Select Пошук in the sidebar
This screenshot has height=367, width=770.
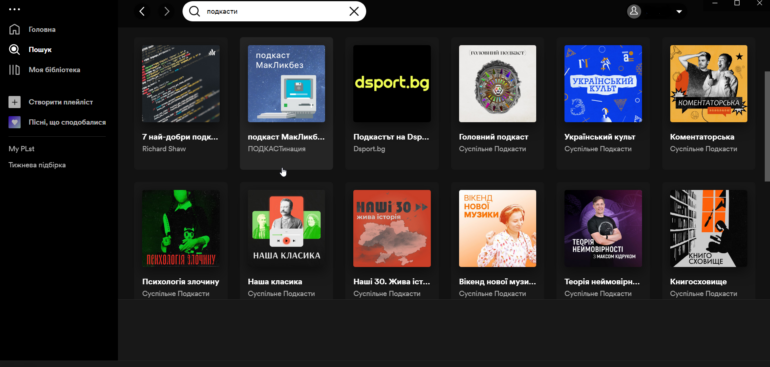(40, 50)
